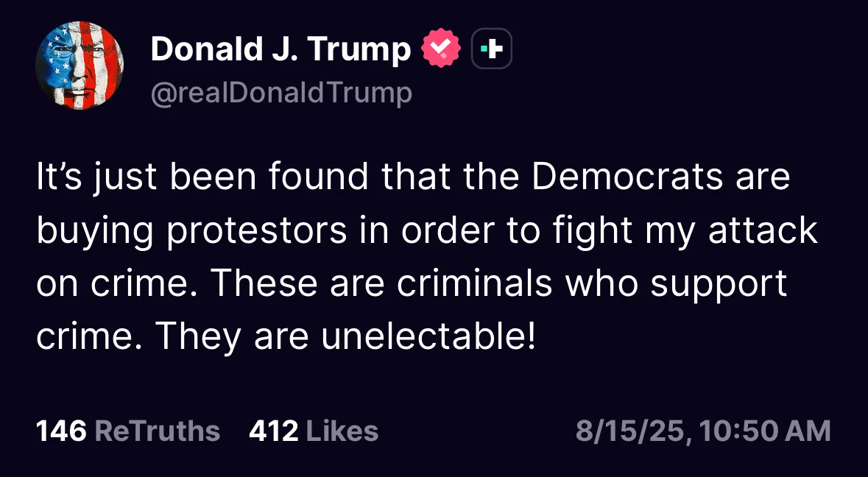This screenshot has height=477, width=868.
Task: Click the word fight in the post
Action: point(593,231)
